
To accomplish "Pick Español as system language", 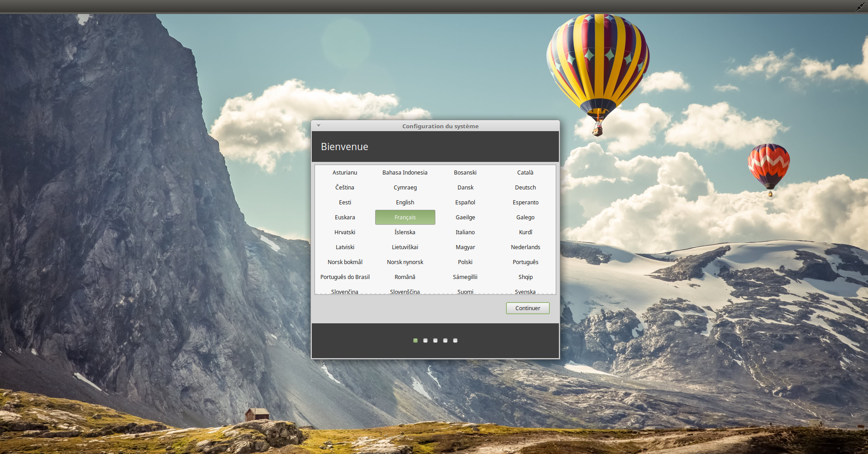I will click(x=465, y=203).
